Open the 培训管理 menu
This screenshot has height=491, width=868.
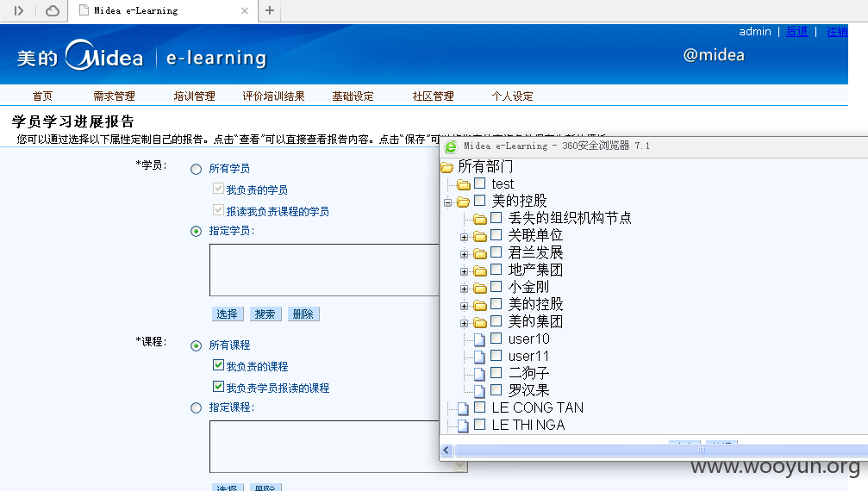[194, 96]
